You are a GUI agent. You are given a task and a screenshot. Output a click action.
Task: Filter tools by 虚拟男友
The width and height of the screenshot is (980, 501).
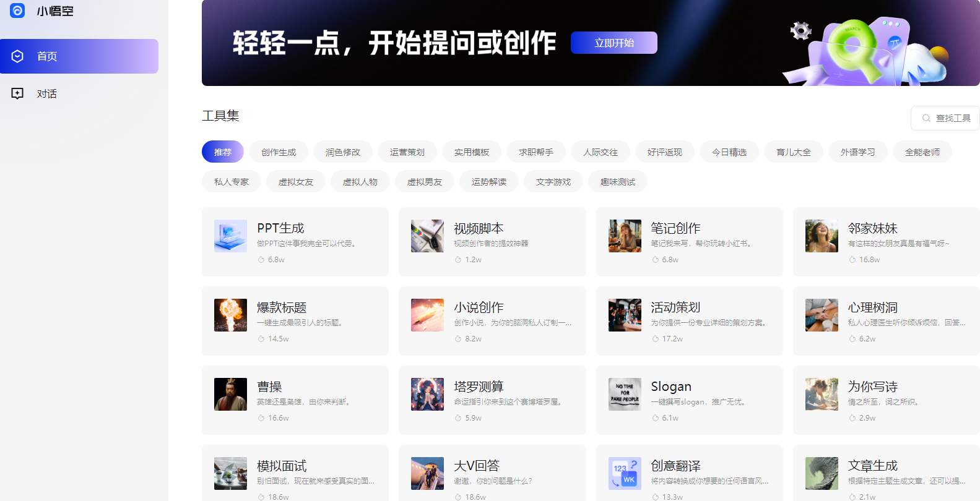click(x=425, y=182)
